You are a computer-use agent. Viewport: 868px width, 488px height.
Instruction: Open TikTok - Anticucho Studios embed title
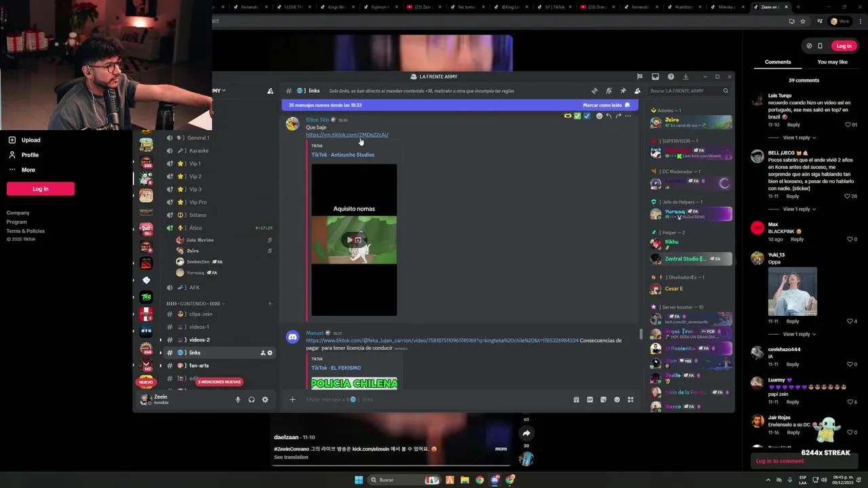342,155
